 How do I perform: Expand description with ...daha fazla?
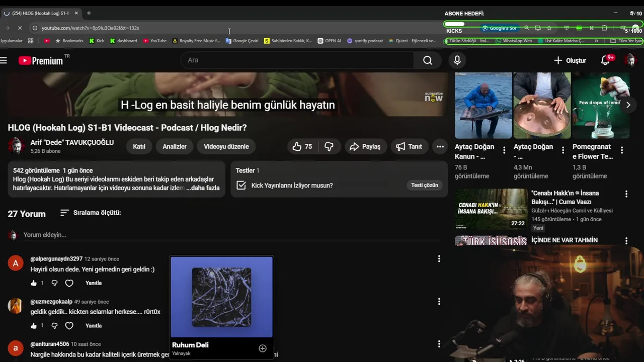203,188
